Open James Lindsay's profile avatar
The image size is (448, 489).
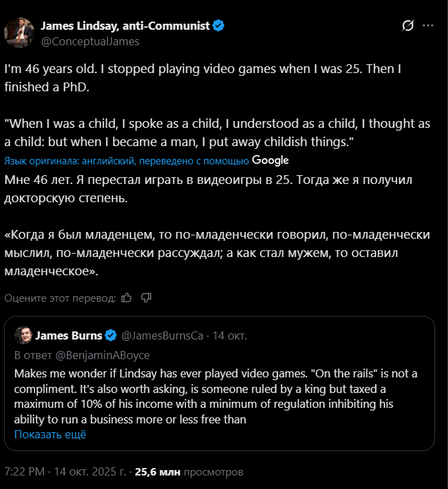[20, 33]
